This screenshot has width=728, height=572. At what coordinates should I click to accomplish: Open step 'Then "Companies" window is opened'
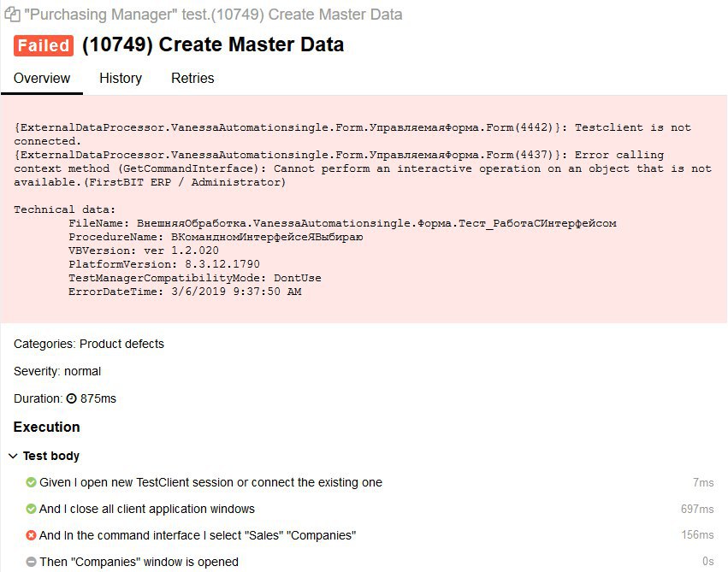139,562
